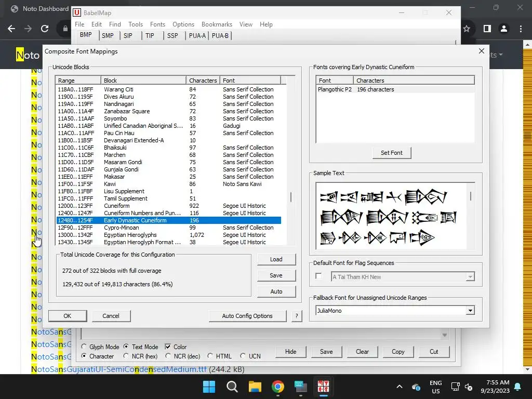Screen dimensions: 532x399
Task: Select Character radio button
Action: point(84,356)
